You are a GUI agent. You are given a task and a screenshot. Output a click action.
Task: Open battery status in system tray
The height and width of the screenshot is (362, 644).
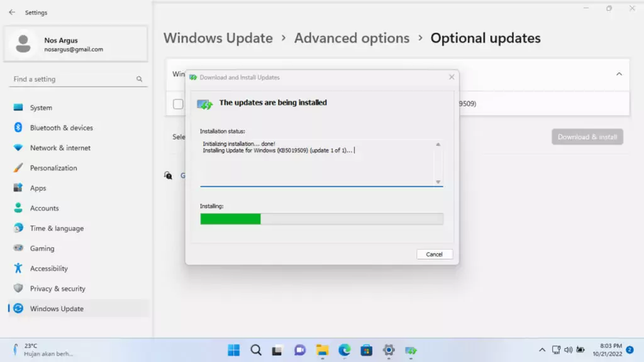[x=580, y=350]
